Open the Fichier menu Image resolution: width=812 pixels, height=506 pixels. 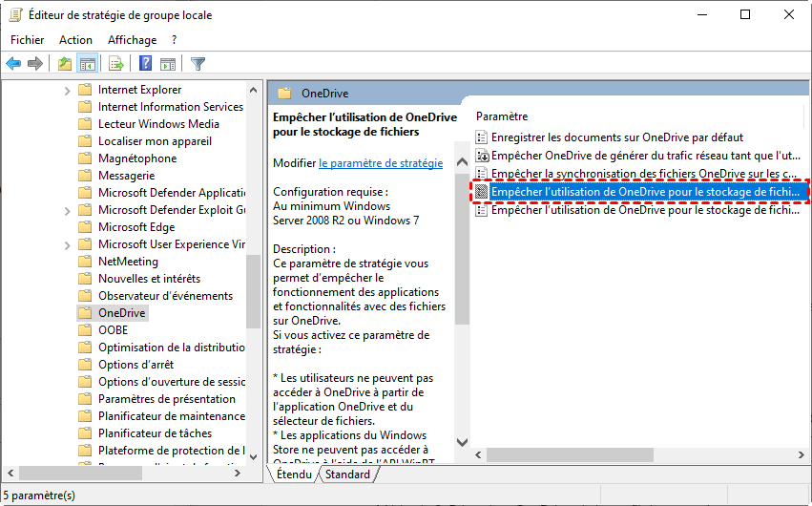pyautogui.click(x=28, y=40)
